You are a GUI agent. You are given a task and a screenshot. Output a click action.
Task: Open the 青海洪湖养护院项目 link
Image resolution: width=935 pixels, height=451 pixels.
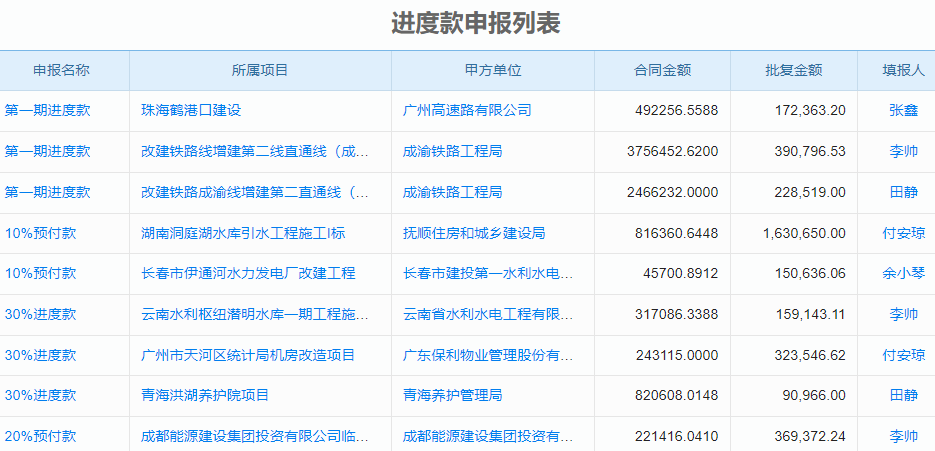click(205, 395)
